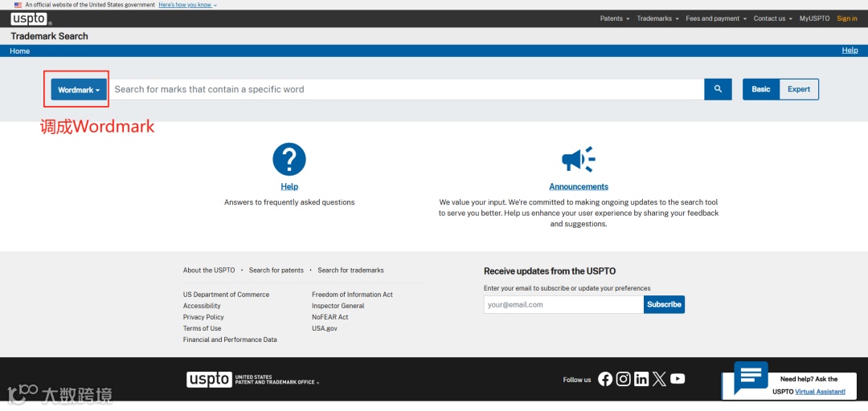Click the Announcements megaphone icon
Viewport: 868px width, 411px height.
pyautogui.click(x=579, y=160)
